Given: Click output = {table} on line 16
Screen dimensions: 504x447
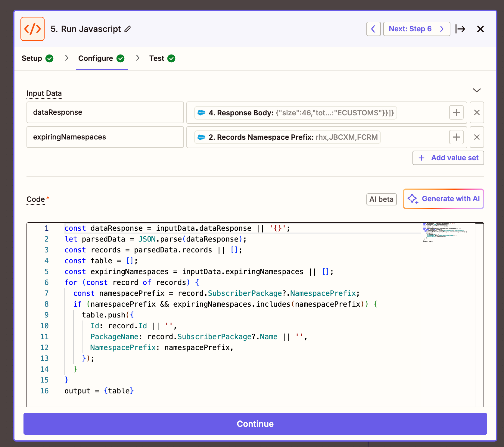Looking at the screenshot, I should (99, 391).
